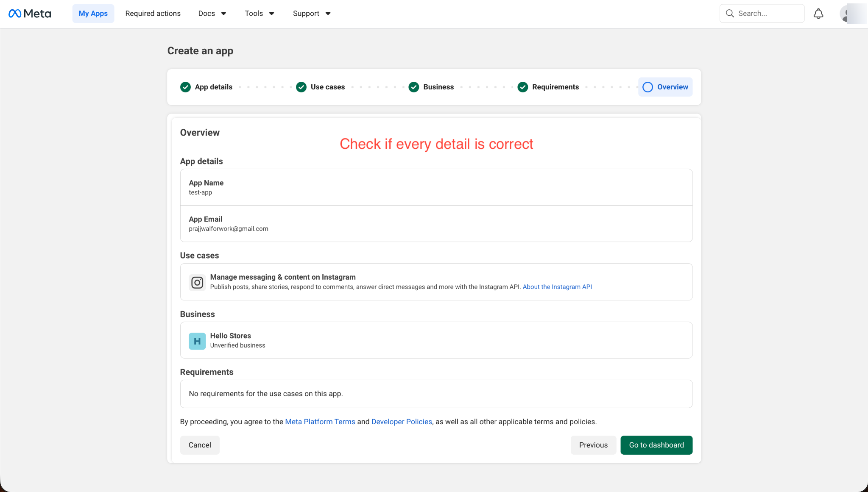Click the Requirements green checkmark

523,87
